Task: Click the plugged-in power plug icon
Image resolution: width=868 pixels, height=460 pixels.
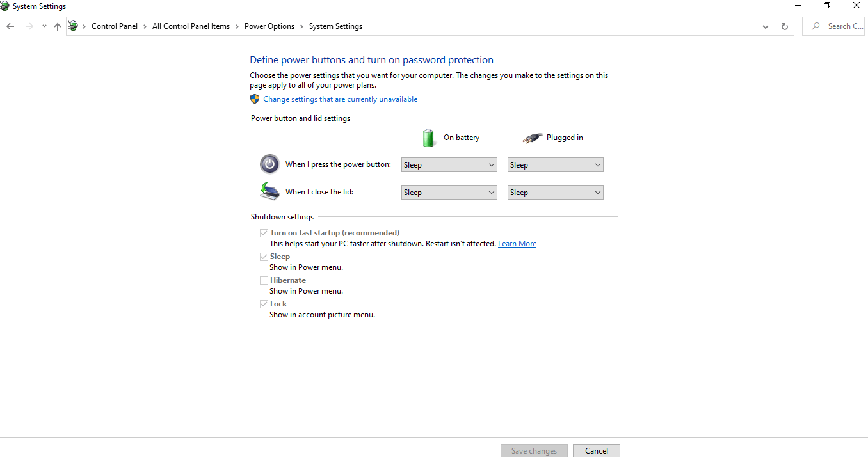Action: [532, 138]
